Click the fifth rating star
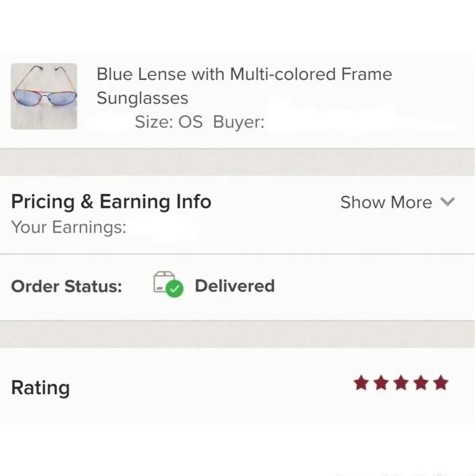This screenshot has width=476, height=476. coord(441,382)
